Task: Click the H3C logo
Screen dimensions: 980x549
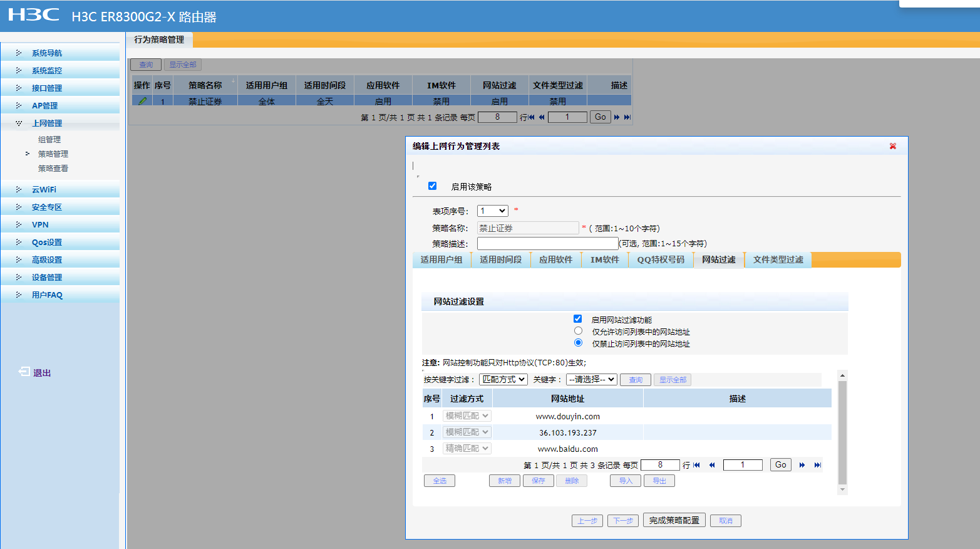Action: click(x=34, y=15)
